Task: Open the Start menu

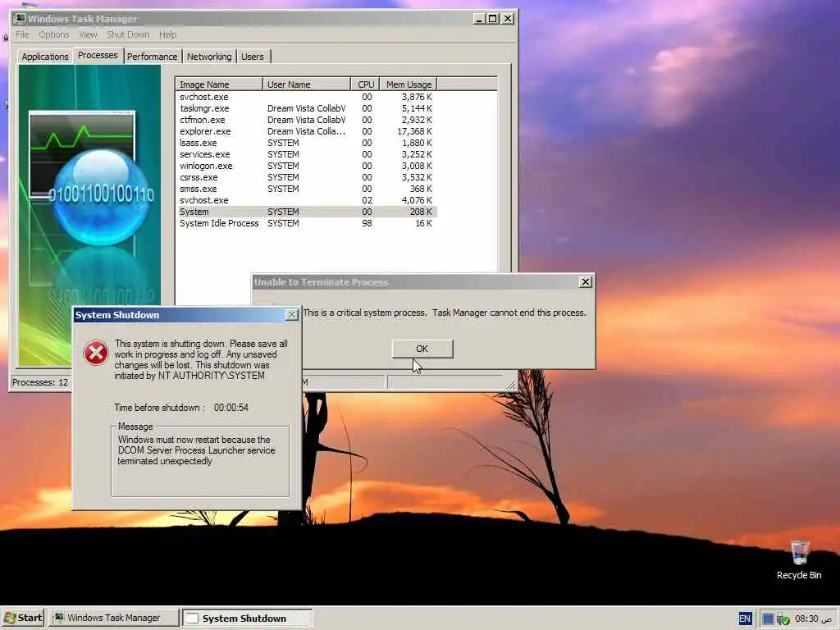Action: pos(22,618)
